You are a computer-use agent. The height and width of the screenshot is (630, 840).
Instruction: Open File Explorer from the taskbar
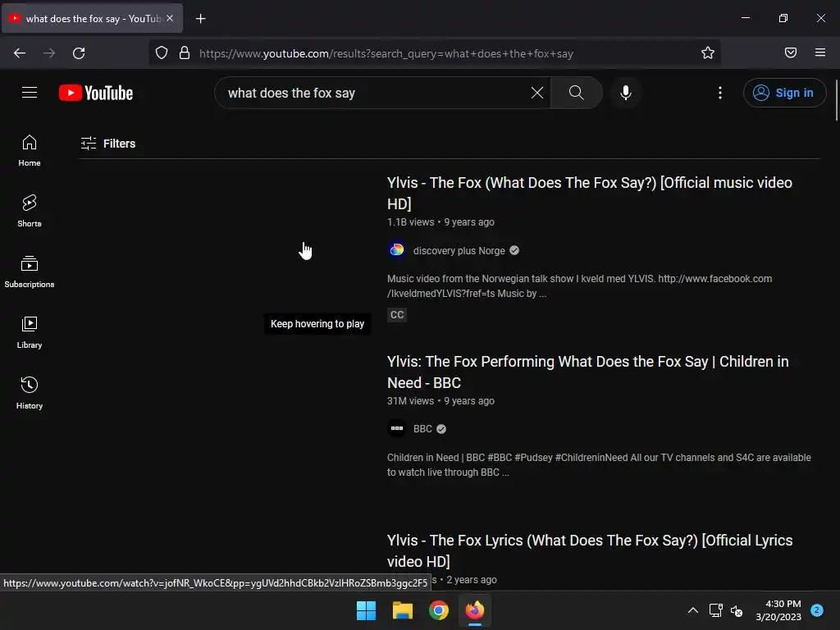pos(402,610)
